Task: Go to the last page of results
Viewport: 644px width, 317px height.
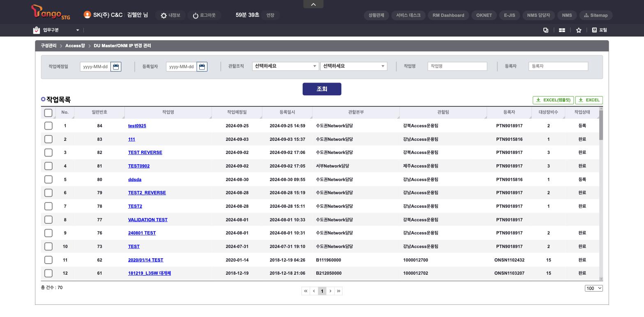Action: click(338, 291)
